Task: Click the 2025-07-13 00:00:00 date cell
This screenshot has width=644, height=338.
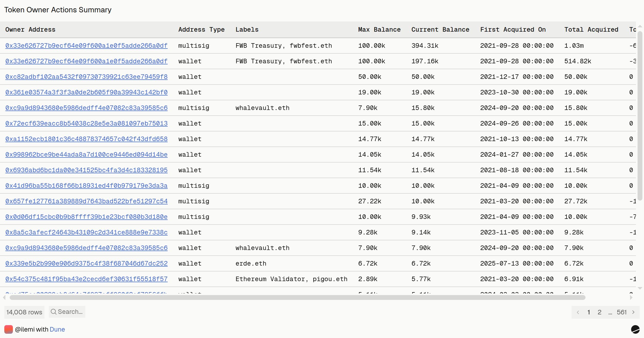Action: coord(517,263)
